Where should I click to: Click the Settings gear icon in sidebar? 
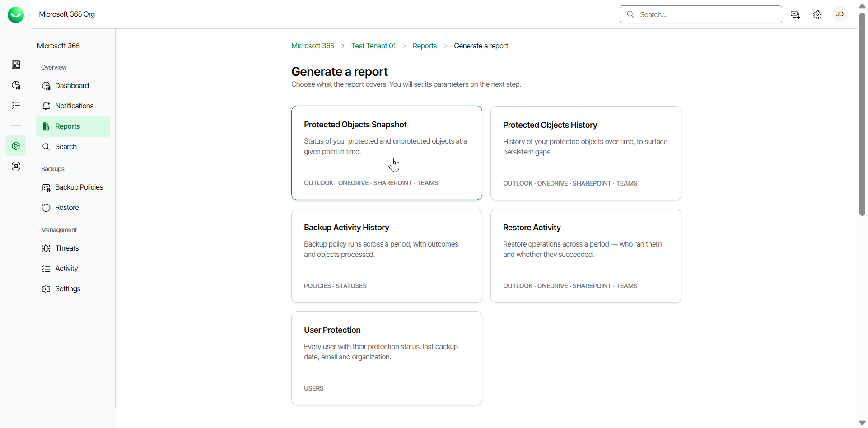46,289
